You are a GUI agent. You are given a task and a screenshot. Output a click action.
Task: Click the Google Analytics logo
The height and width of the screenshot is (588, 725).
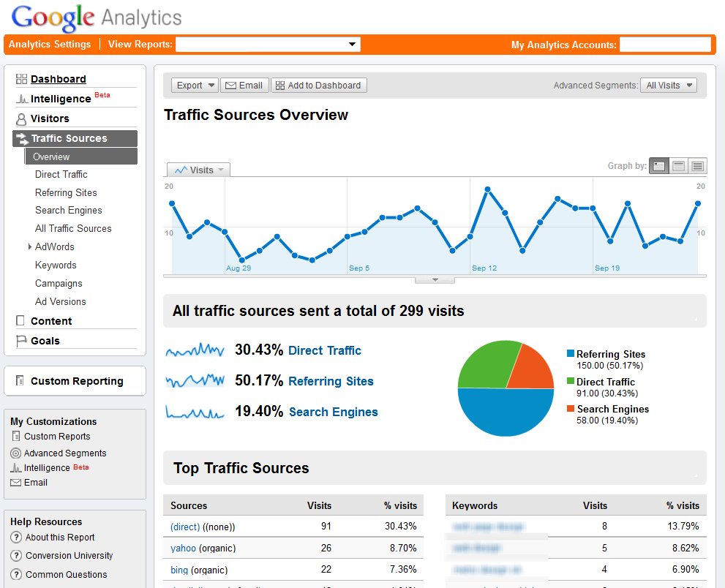97,18
